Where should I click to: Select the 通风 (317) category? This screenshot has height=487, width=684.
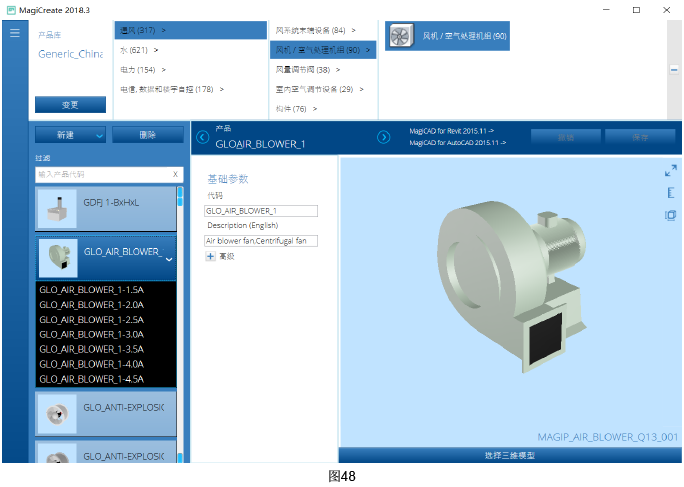191,30
